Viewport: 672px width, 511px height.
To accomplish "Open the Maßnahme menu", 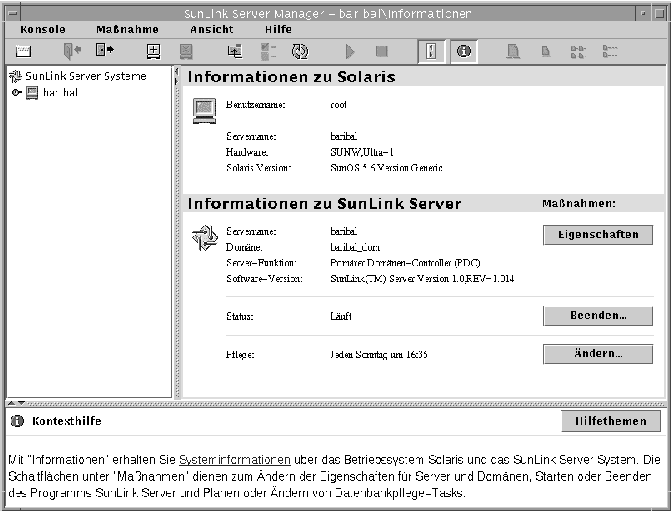I will coord(127,29).
